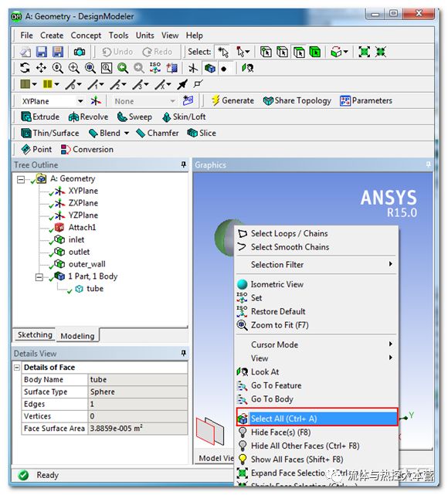Collapse the Details of Face section
Image resolution: width=448 pixels, height=495 pixels.
click(x=17, y=368)
